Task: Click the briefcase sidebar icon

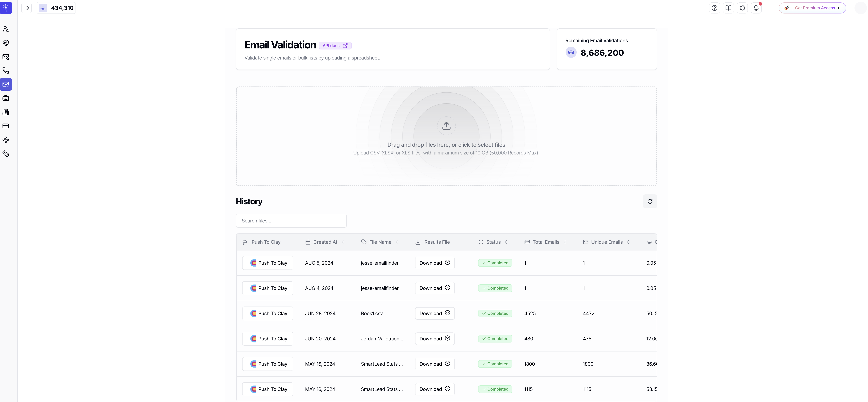Action: pyautogui.click(x=6, y=98)
